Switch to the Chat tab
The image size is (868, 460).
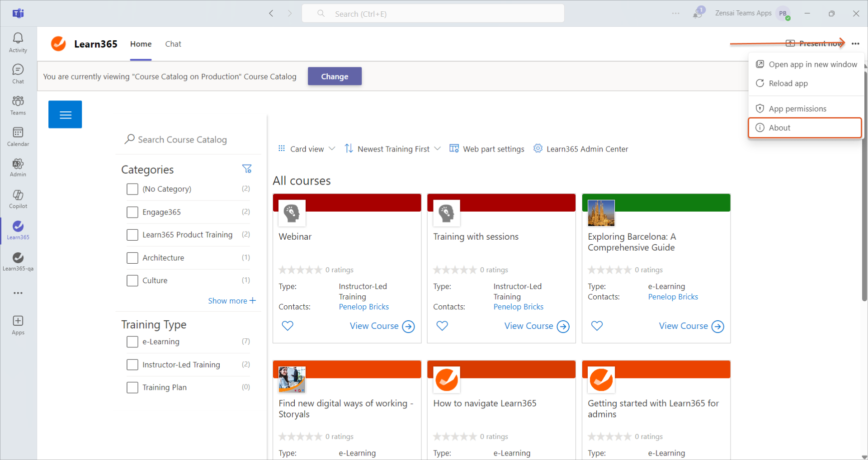pyautogui.click(x=173, y=44)
